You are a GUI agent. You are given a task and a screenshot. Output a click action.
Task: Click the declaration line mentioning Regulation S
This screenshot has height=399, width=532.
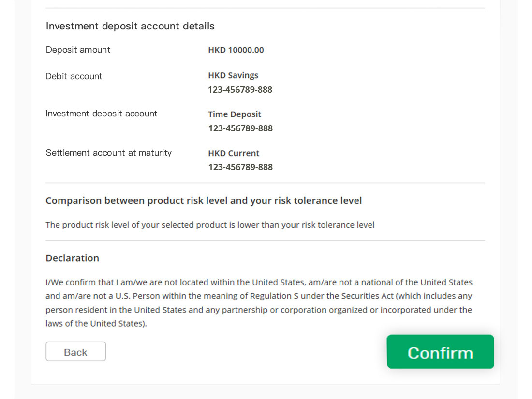tap(259, 296)
